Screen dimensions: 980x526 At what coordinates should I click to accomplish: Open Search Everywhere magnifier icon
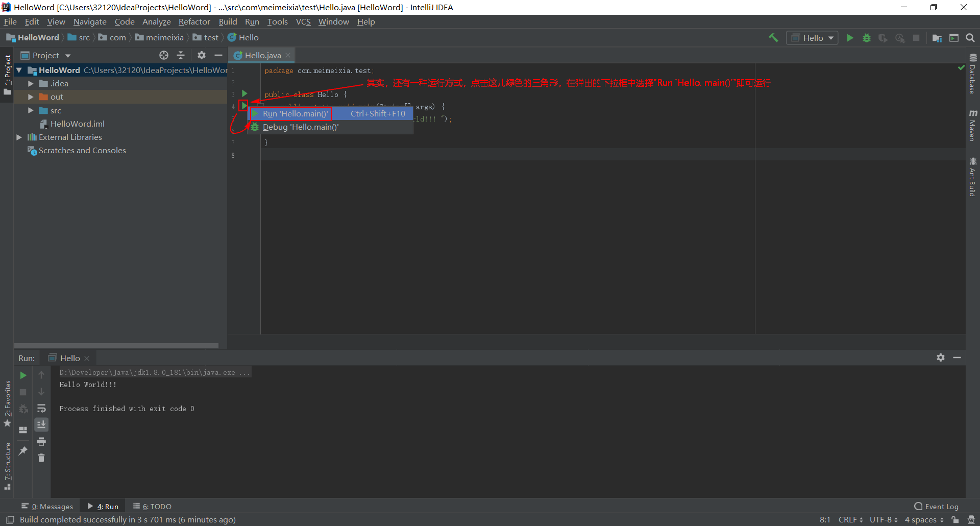[970, 38]
